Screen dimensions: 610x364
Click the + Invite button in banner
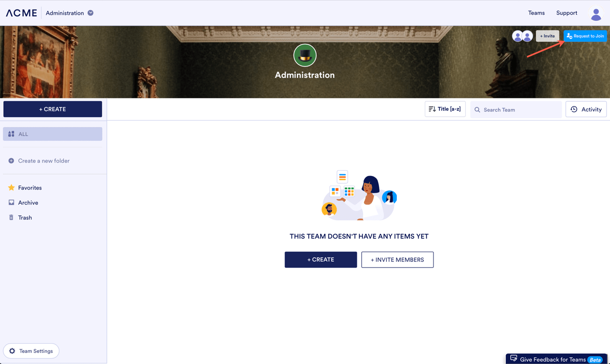click(547, 36)
